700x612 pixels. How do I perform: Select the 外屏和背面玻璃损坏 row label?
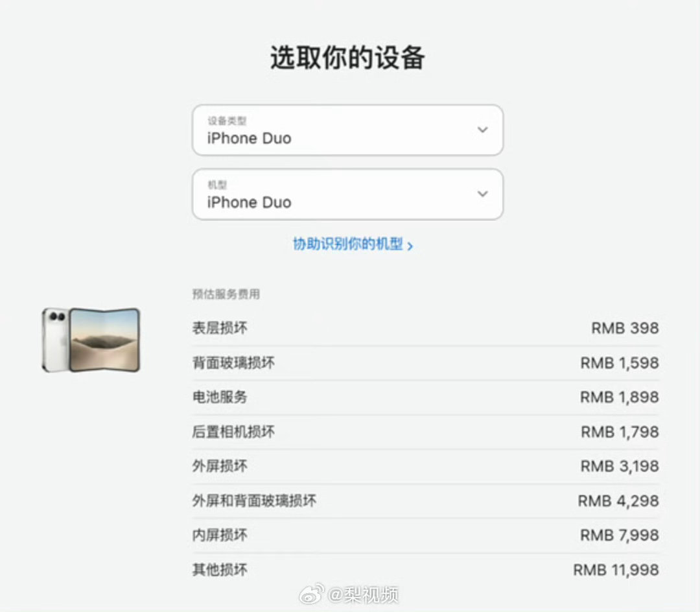(255, 500)
